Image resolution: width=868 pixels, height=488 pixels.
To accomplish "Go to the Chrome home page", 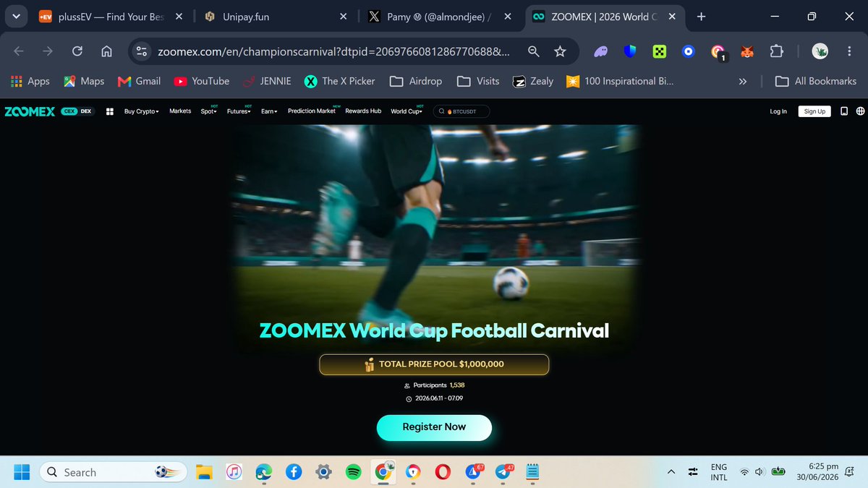I will [106, 51].
